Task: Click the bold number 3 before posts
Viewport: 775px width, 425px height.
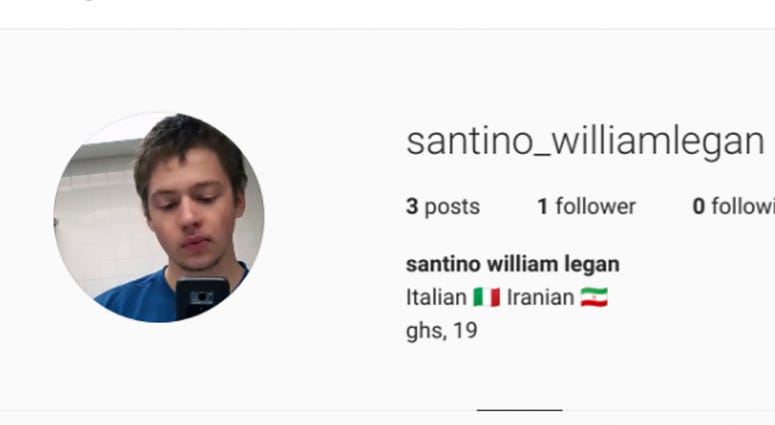Action: tap(412, 207)
